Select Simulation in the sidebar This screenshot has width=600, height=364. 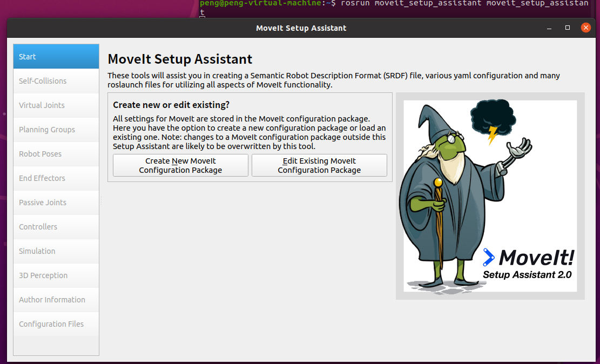click(56, 251)
